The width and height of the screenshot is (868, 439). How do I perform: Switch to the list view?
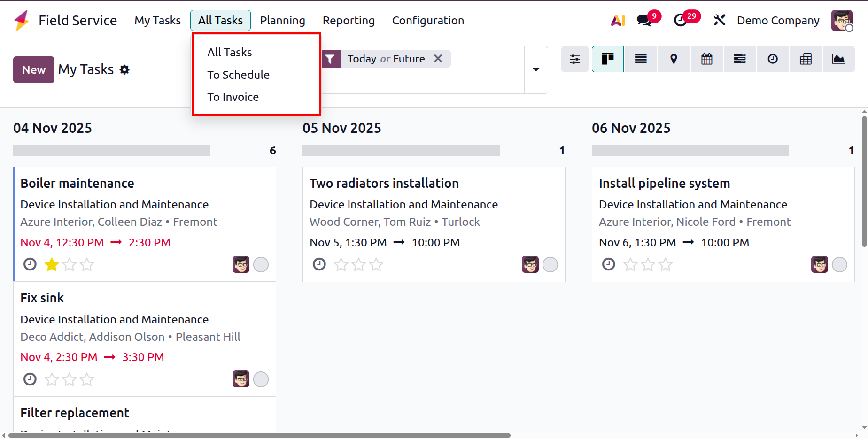point(641,59)
